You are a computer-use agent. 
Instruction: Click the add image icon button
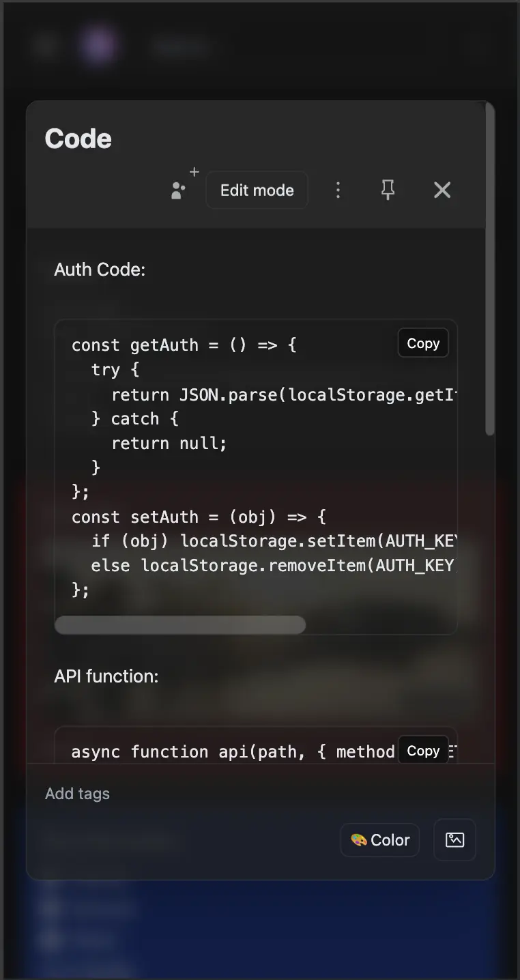(454, 839)
